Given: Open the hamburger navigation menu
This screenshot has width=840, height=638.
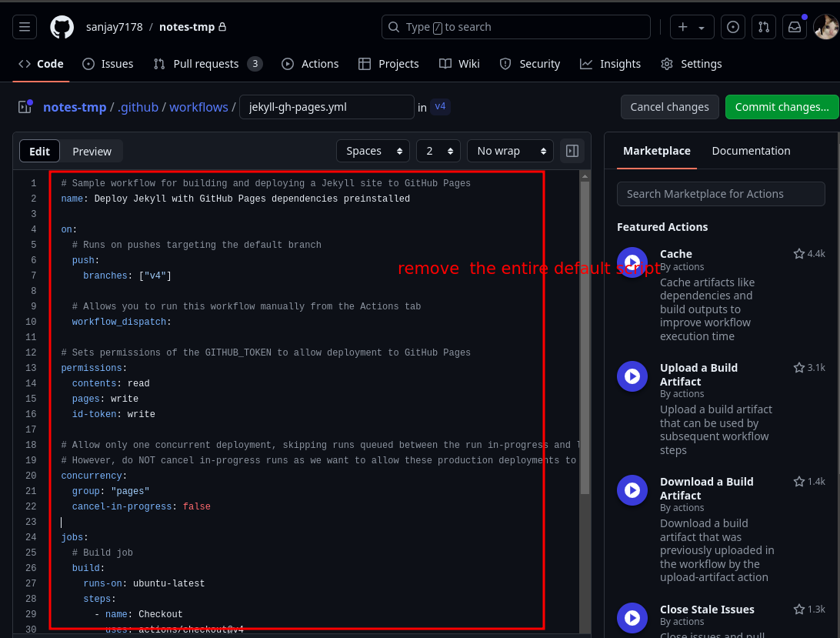Looking at the screenshot, I should coord(25,27).
